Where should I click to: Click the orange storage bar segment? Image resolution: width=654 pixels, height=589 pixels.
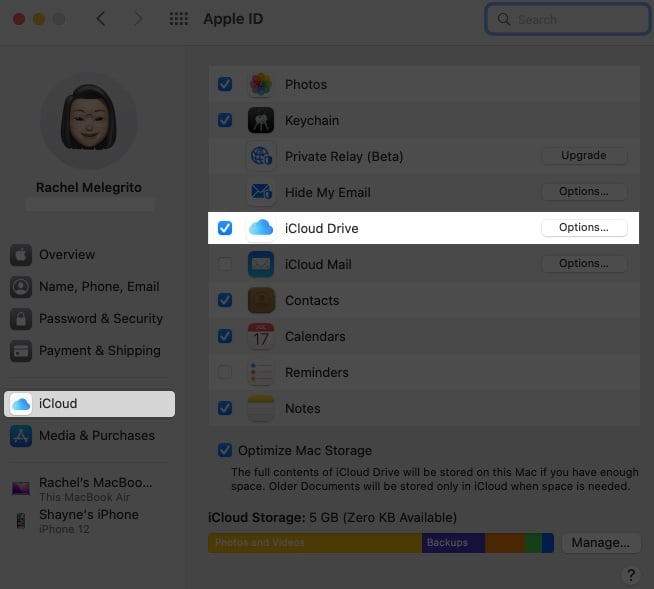click(x=505, y=543)
